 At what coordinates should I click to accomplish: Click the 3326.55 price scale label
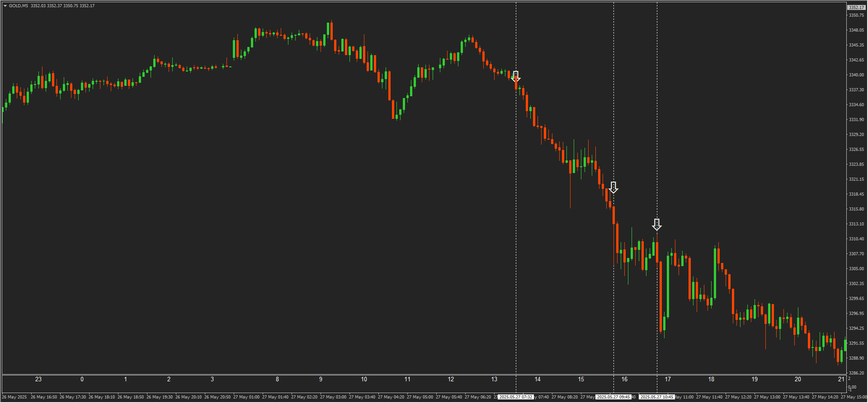pyautogui.click(x=856, y=150)
